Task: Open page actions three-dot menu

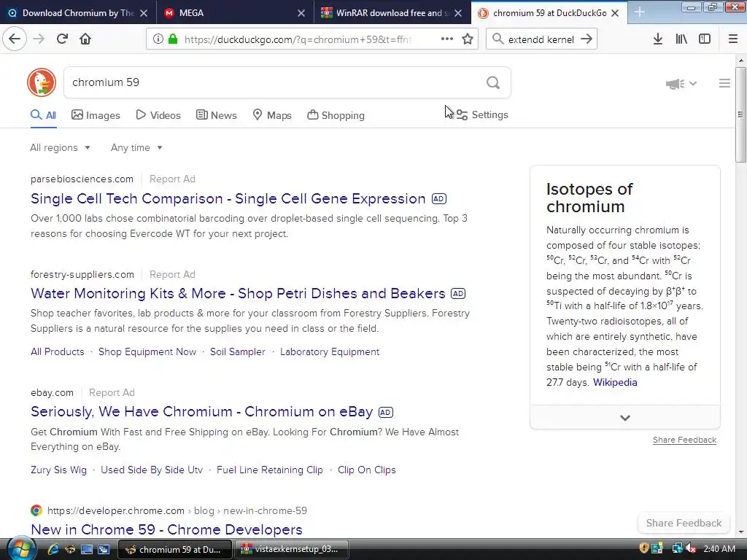Action: pos(447,39)
